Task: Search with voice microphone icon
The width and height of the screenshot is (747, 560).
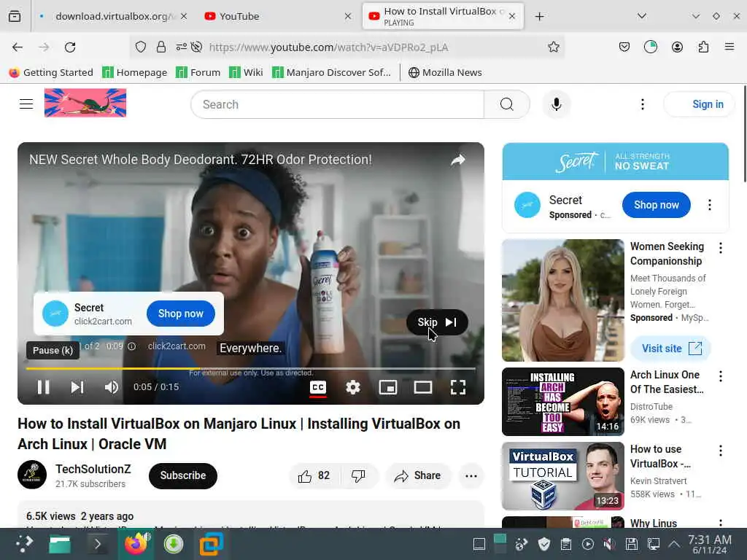Action: pyautogui.click(x=556, y=104)
